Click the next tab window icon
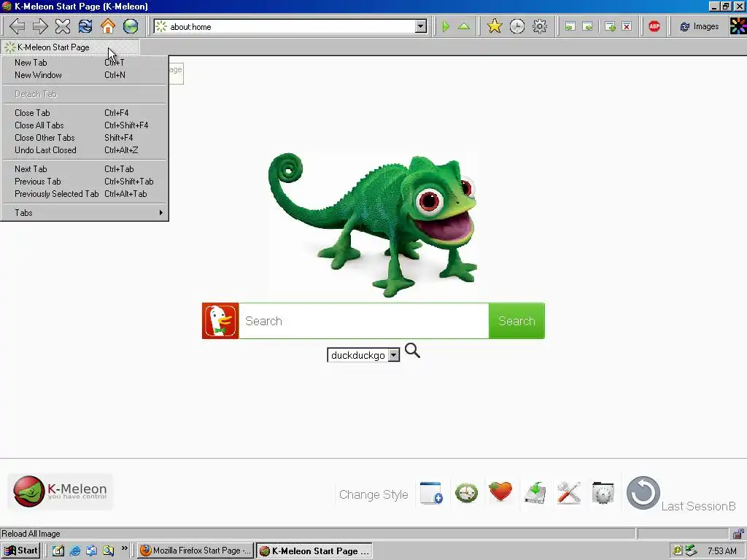 coord(588,27)
